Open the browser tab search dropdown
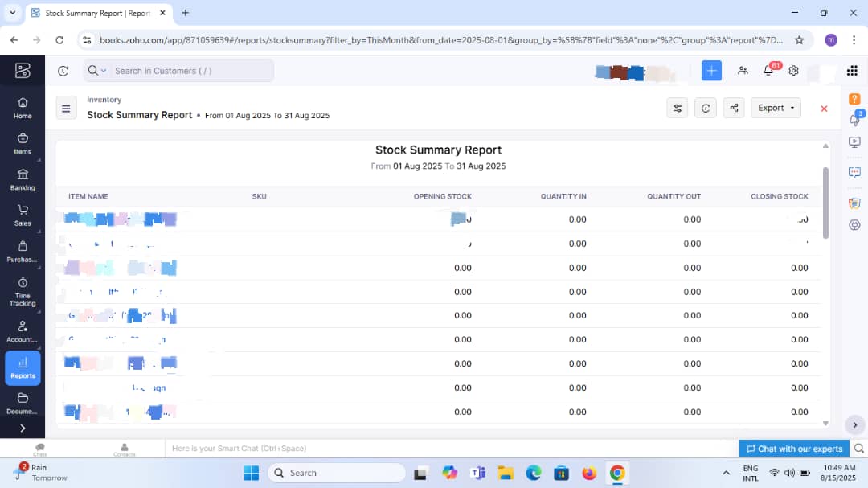The width and height of the screenshot is (868, 488). (x=12, y=12)
